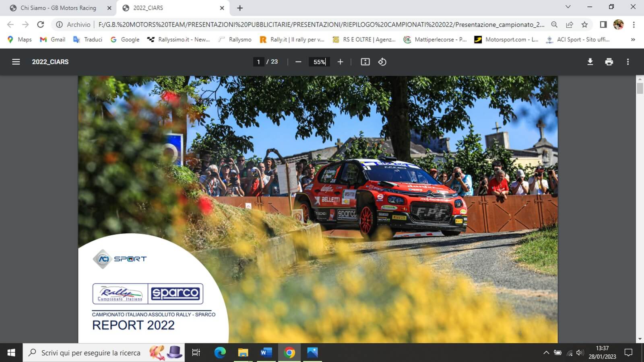Open the Traduci bookmark
The width and height of the screenshot is (644, 362).
(x=88, y=39)
